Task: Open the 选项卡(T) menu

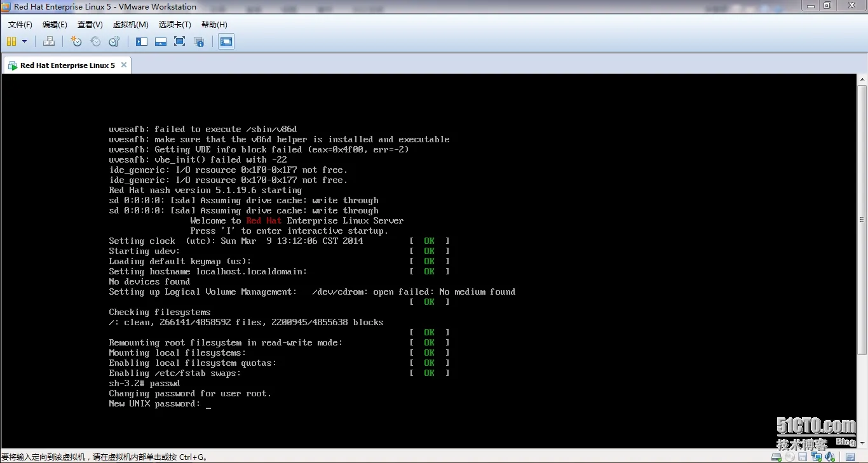Action: tap(175, 24)
